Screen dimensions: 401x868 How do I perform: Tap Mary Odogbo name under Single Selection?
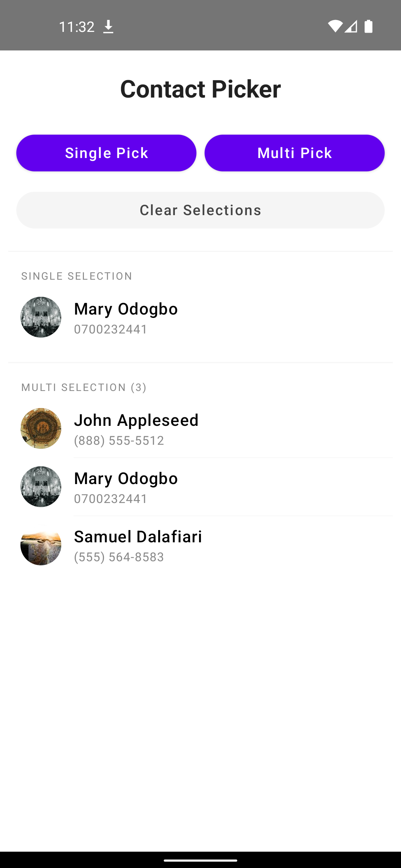pyautogui.click(x=126, y=309)
